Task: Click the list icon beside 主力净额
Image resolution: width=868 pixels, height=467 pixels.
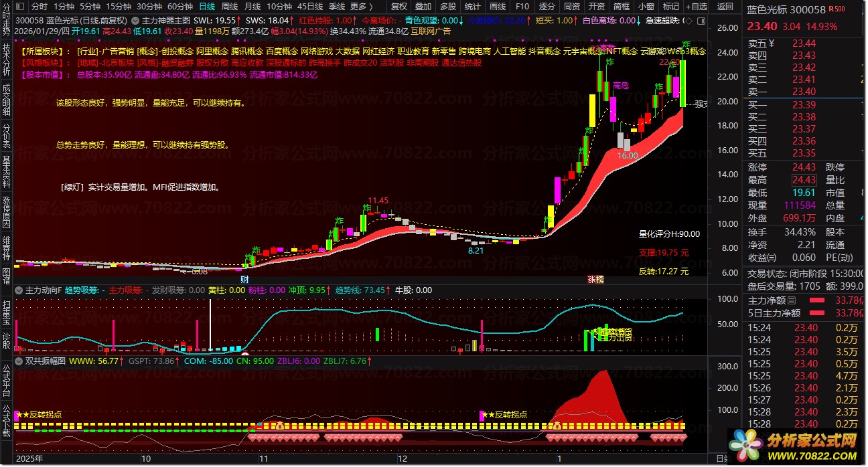Action: (x=792, y=300)
